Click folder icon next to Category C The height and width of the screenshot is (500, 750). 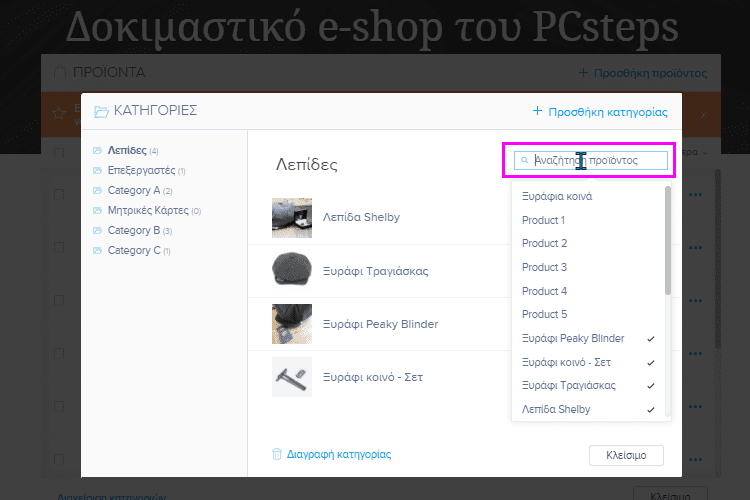[x=98, y=251]
